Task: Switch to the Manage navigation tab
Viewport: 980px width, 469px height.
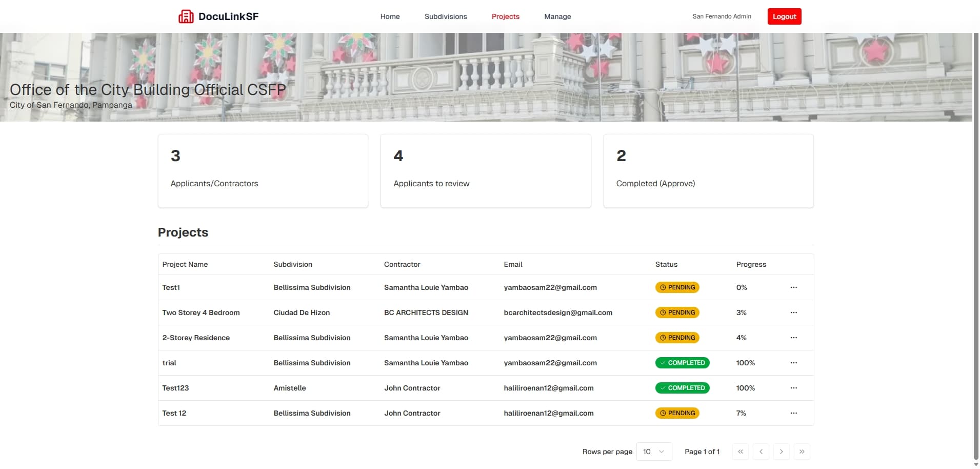Action: (557, 16)
